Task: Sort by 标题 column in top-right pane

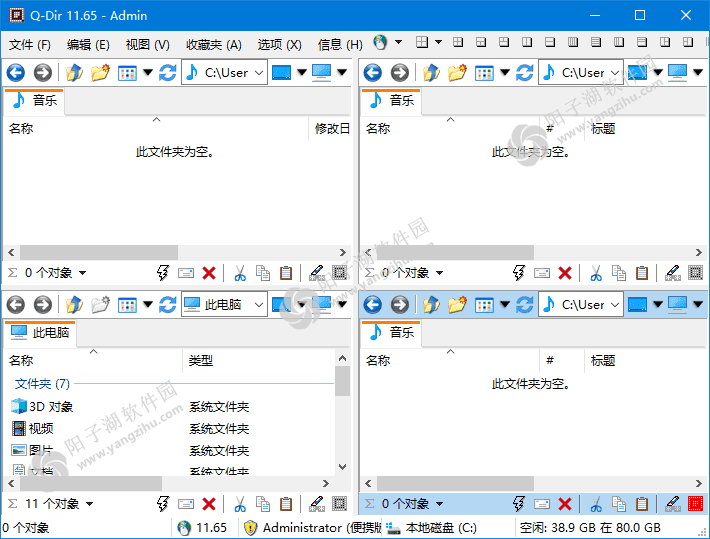Action: coord(603,129)
